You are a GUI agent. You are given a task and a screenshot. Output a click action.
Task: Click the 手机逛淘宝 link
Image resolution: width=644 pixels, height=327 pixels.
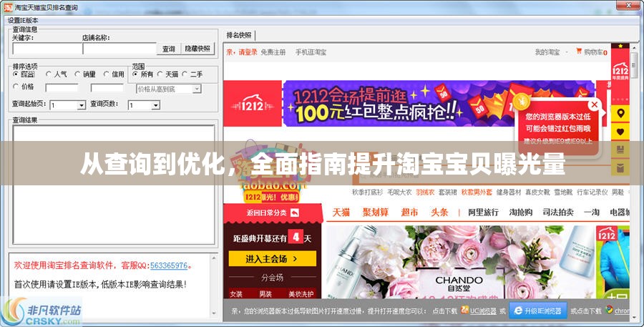tap(311, 52)
